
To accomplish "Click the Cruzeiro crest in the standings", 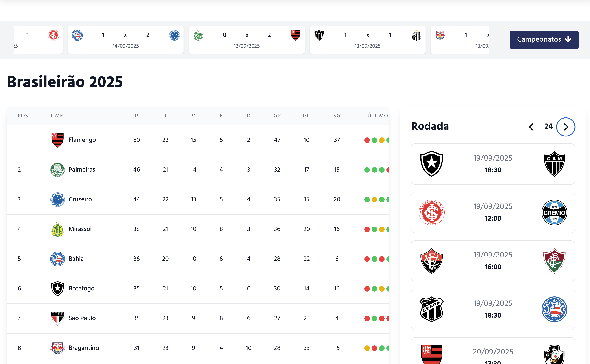I will coord(58,199).
